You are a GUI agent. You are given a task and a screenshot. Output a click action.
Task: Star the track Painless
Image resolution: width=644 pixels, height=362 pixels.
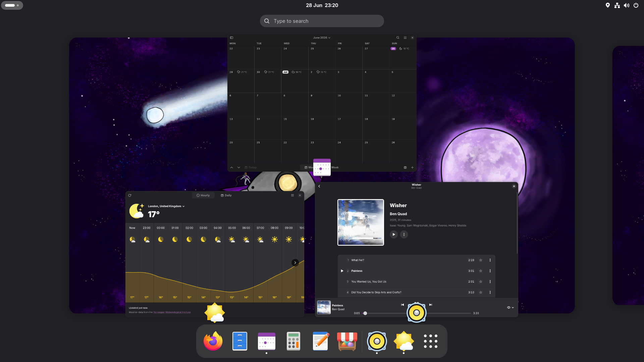pyautogui.click(x=481, y=271)
